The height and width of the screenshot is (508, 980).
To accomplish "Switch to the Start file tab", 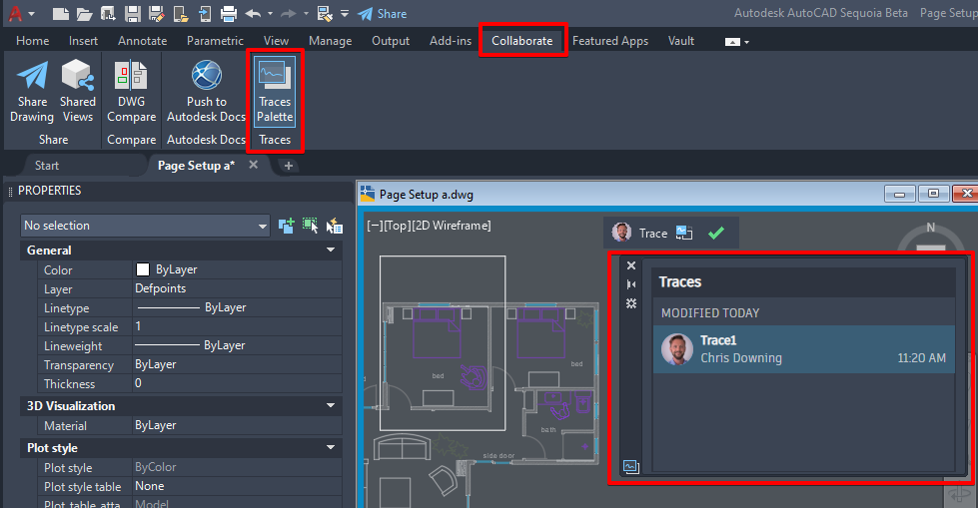I will coord(47,166).
